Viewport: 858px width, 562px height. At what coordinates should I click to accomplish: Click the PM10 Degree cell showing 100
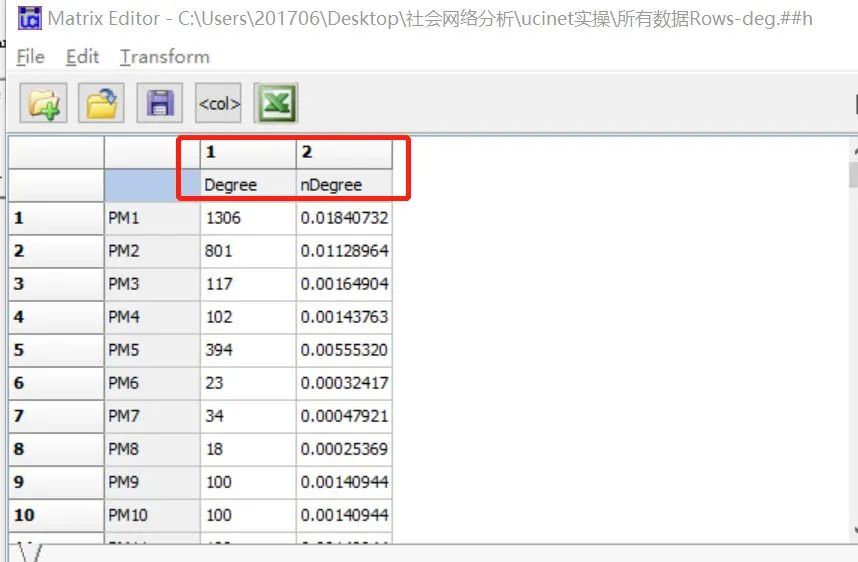tap(248, 515)
